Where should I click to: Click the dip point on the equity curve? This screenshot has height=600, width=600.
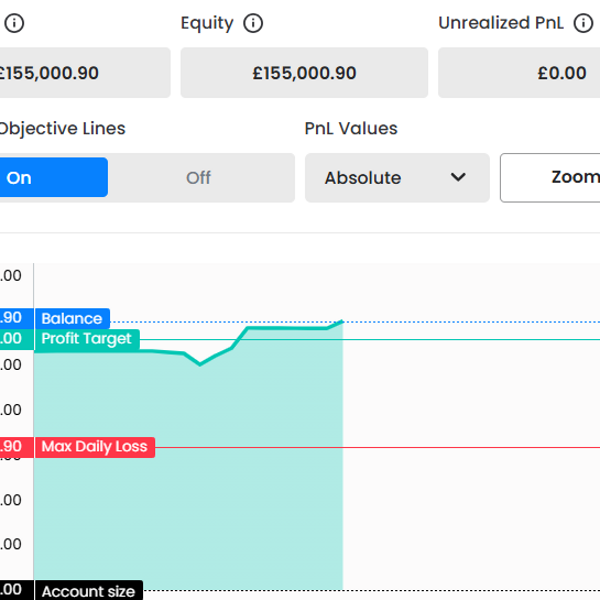[200, 364]
